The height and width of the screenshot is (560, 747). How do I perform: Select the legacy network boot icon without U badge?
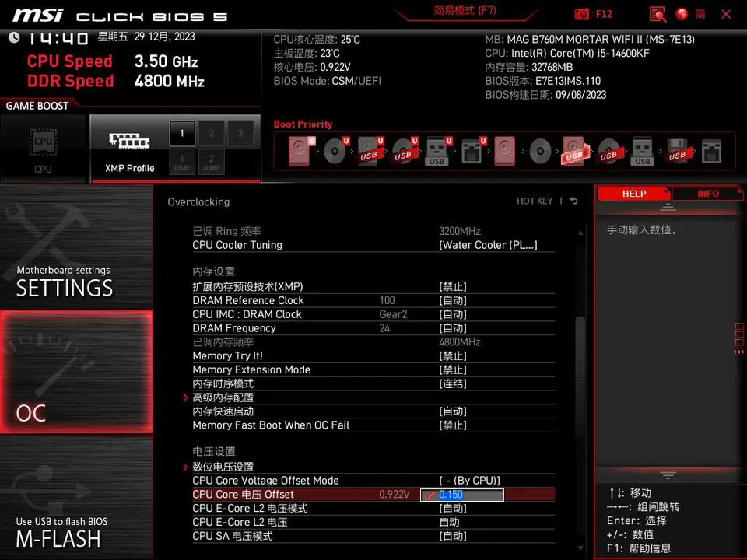(711, 152)
